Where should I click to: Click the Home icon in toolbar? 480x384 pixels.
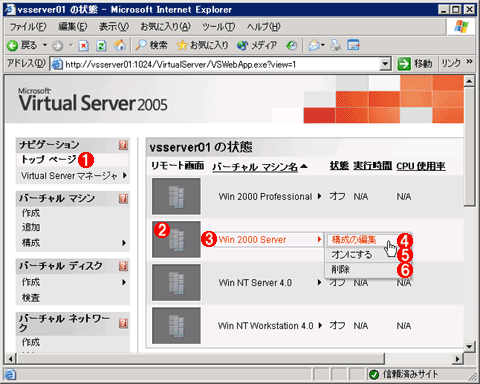pos(120,45)
